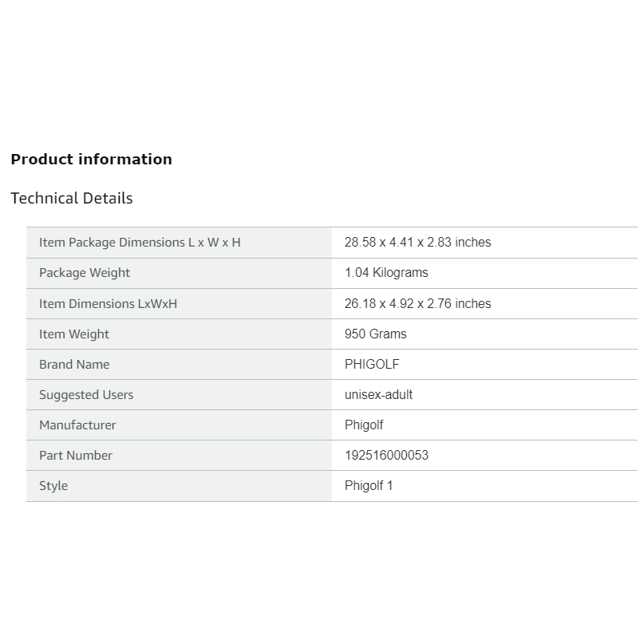Click the 26.18 x 4.92 x 2.76 inches value

click(x=417, y=303)
